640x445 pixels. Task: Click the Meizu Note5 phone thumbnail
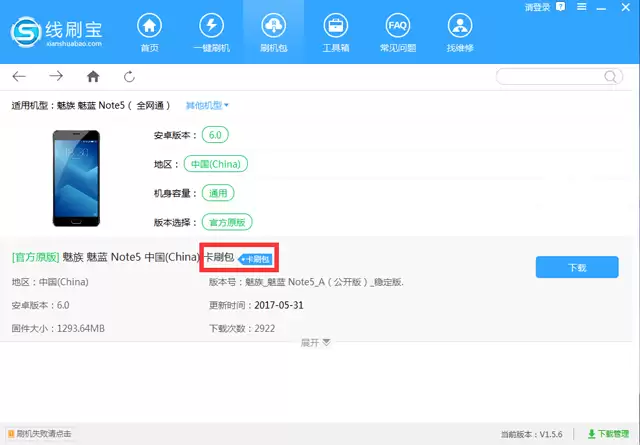pyautogui.click(x=76, y=178)
